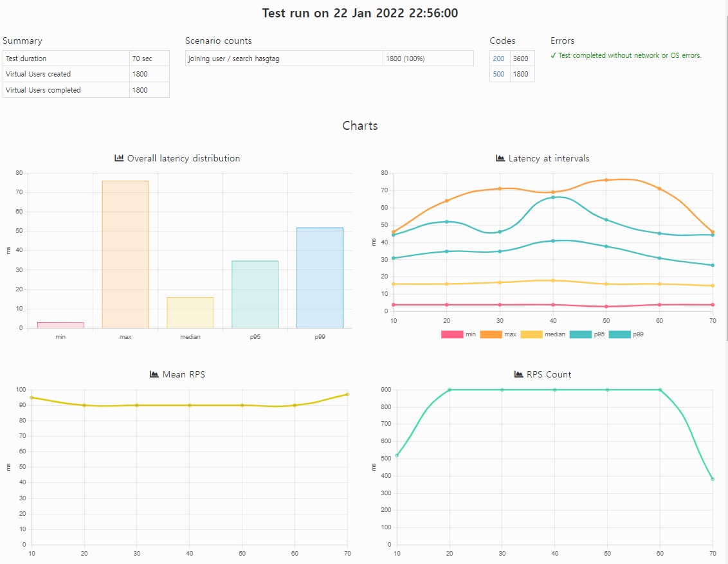Toggle the p99 series legend swatch
This screenshot has height=564, width=728.
[x=619, y=334]
